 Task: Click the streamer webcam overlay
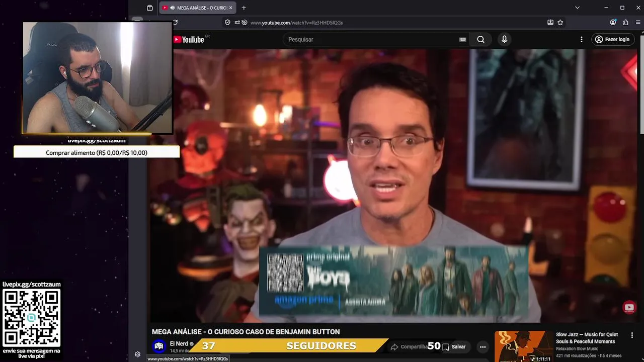pos(97,78)
